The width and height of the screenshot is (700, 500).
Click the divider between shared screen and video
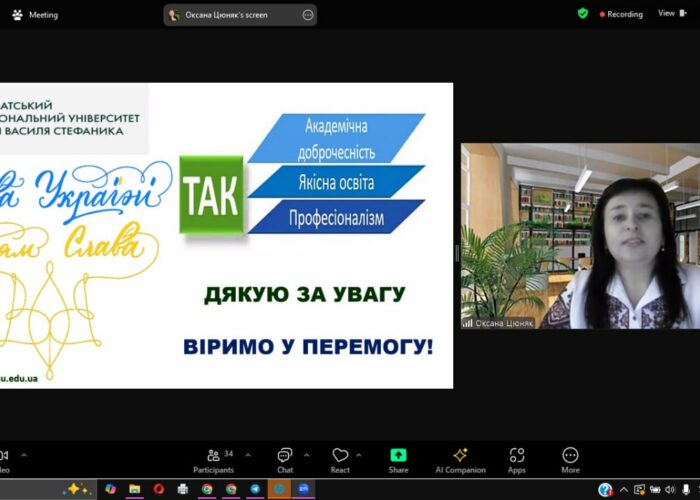point(457,252)
